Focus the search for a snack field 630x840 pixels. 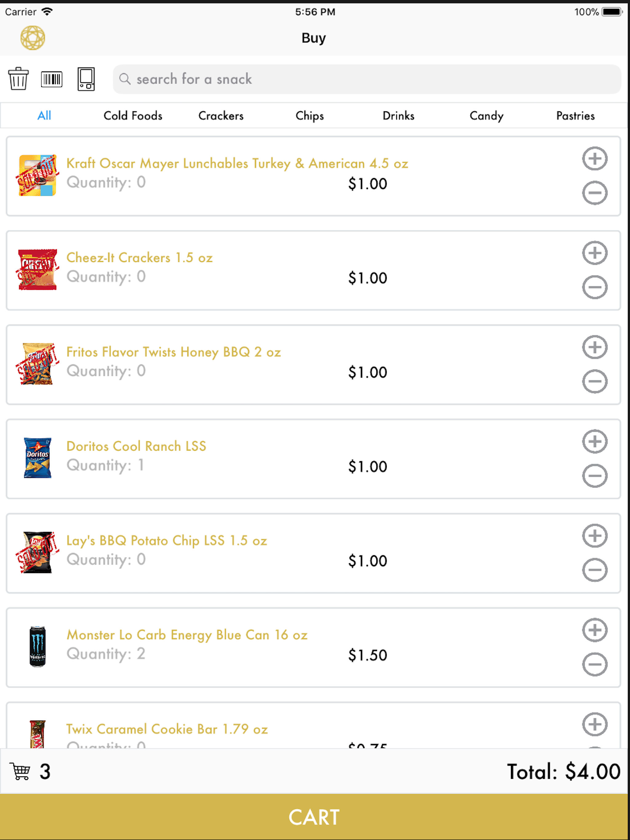point(367,79)
